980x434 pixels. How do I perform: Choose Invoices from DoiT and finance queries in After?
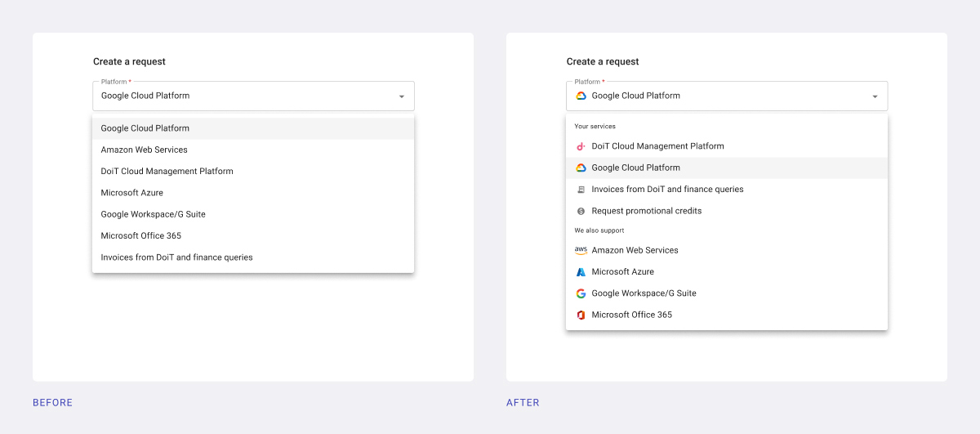click(x=727, y=190)
